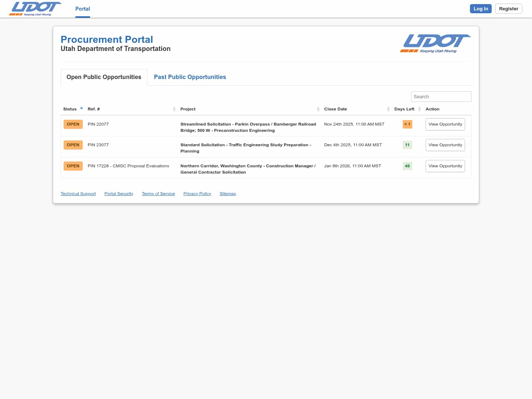The width and height of the screenshot is (532, 399).
Task: Open the Portal nav item
Action: (x=83, y=9)
